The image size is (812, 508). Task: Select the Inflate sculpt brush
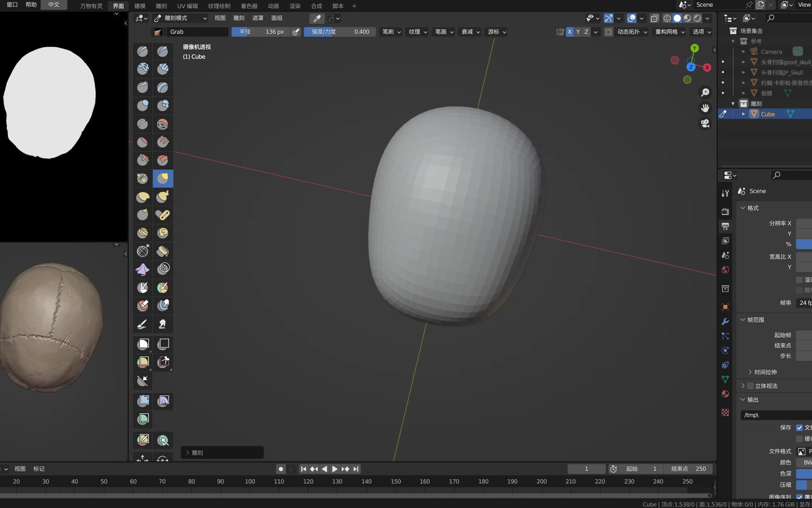143,105
